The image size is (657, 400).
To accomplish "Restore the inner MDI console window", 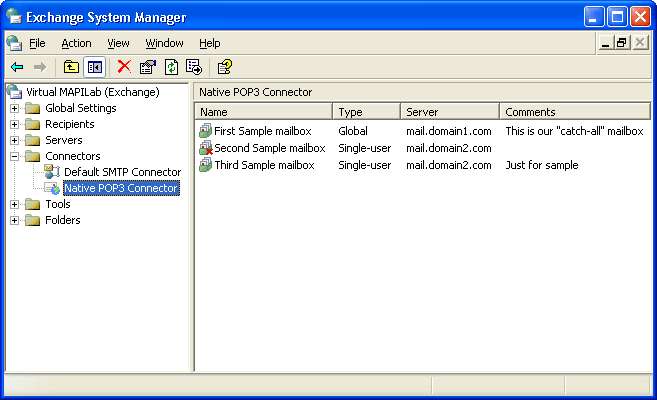I will [x=622, y=43].
